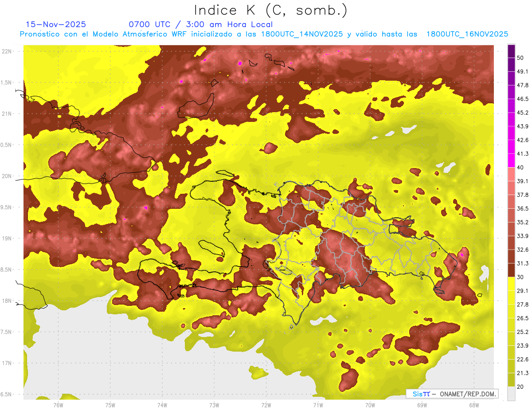Image resolution: width=532 pixels, height=411 pixels.
Task: Click the colorbar value '26.5'
Action: click(522, 318)
